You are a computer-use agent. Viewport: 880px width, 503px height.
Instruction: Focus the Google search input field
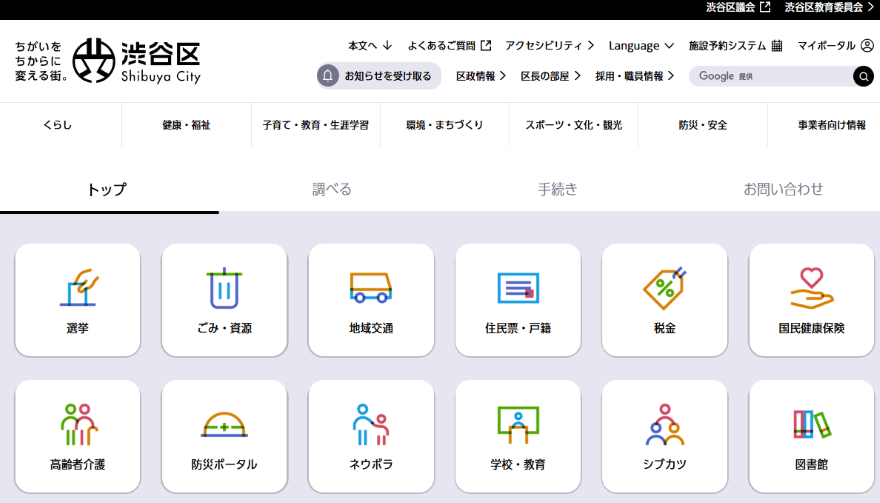click(x=772, y=76)
